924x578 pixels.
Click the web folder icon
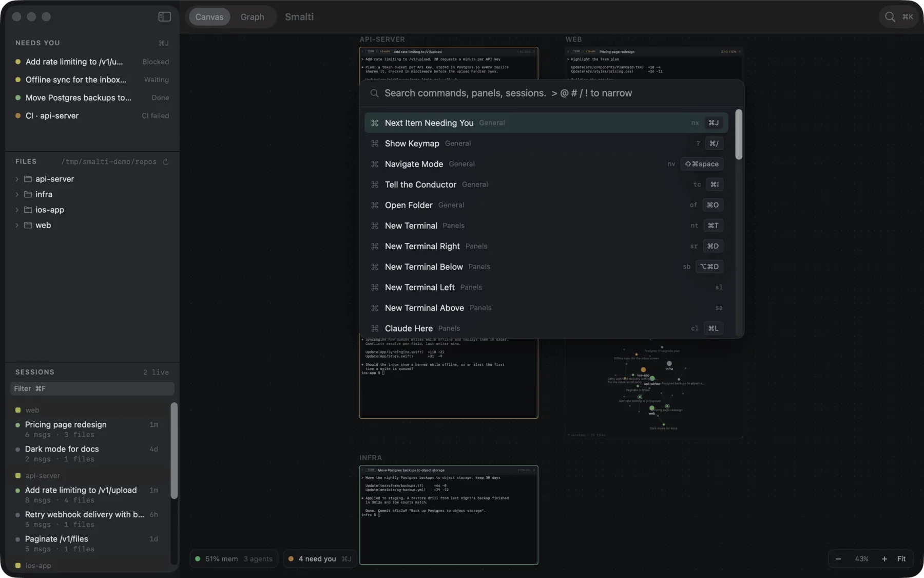coord(28,225)
